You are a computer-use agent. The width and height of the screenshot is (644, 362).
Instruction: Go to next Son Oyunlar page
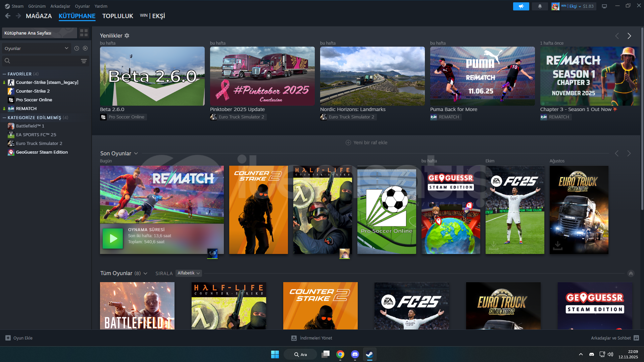point(629,153)
